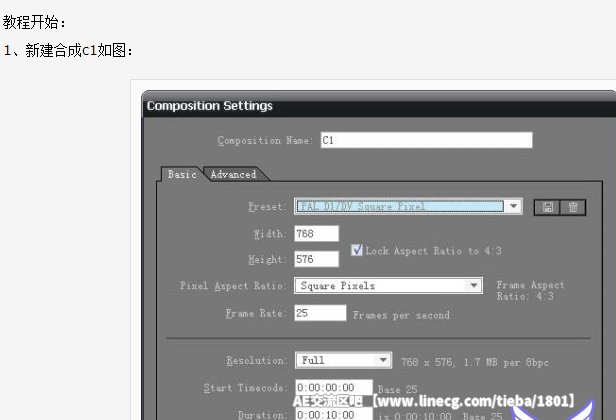Viewport: 616px width, 420px height.
Task: Click the Duration timecode input field
Action: click(333, 413)
